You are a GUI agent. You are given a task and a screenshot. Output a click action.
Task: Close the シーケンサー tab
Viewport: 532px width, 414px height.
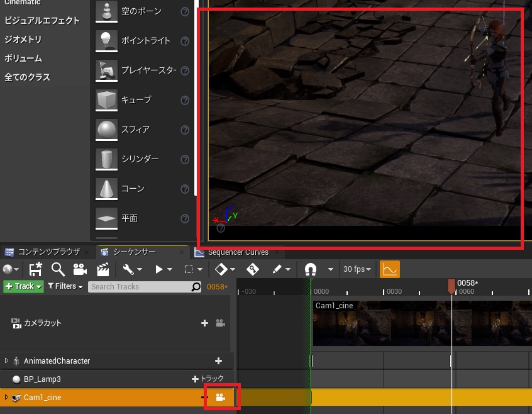(182, 252)
